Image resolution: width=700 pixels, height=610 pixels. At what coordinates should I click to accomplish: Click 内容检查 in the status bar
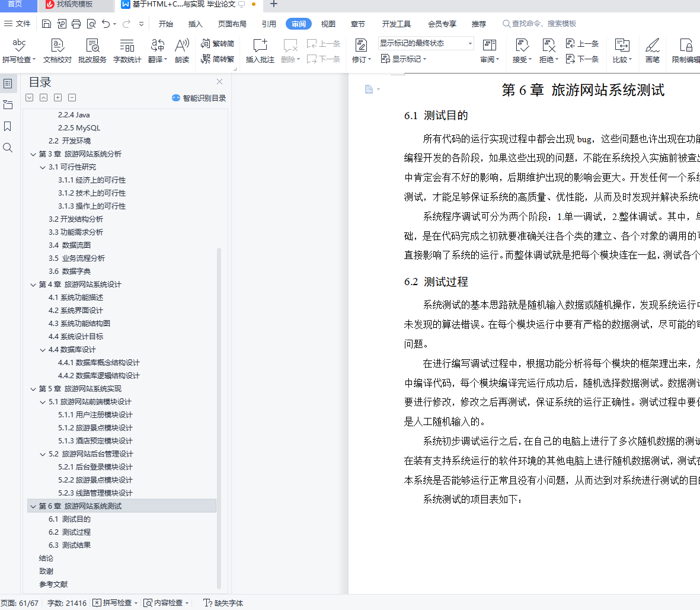(166, 603)
